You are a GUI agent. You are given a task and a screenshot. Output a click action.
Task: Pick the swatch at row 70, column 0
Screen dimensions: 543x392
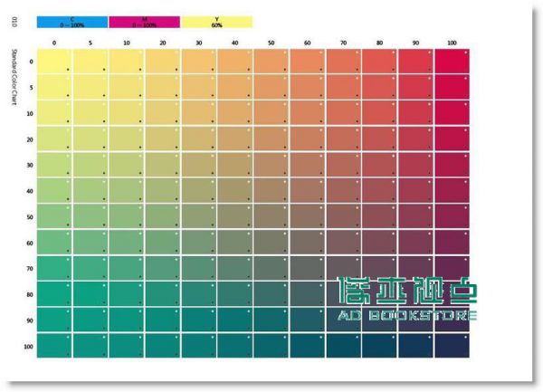coord(54,268)
